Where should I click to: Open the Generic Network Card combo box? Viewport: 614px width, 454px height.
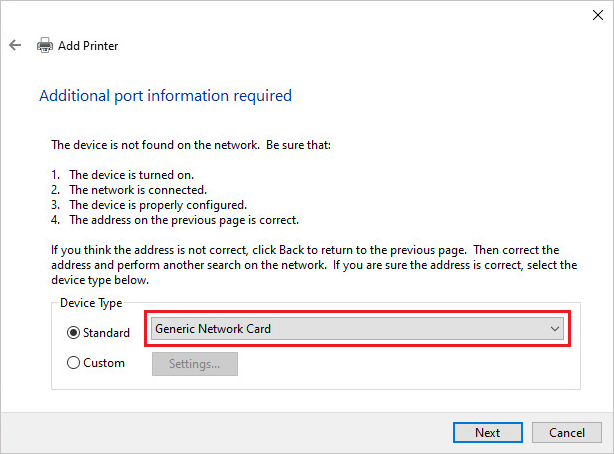tap(358, 329)
